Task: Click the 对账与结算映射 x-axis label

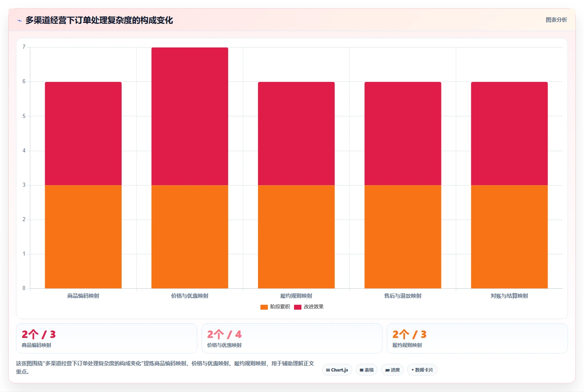Action: tap(509, 296)
